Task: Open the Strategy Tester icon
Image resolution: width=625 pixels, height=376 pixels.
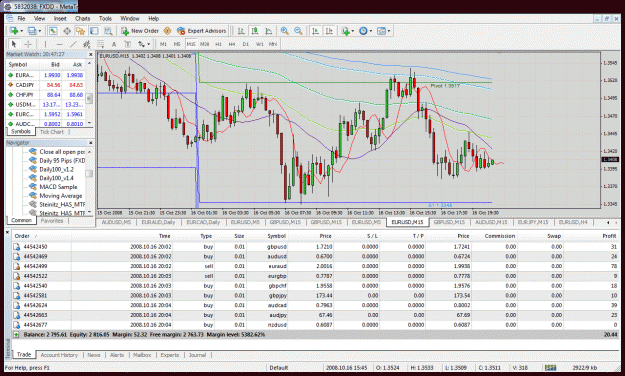Action: [108, 31]
